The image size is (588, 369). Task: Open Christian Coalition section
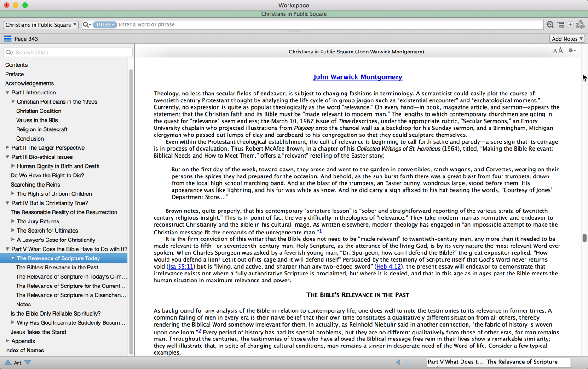point(39,111)
